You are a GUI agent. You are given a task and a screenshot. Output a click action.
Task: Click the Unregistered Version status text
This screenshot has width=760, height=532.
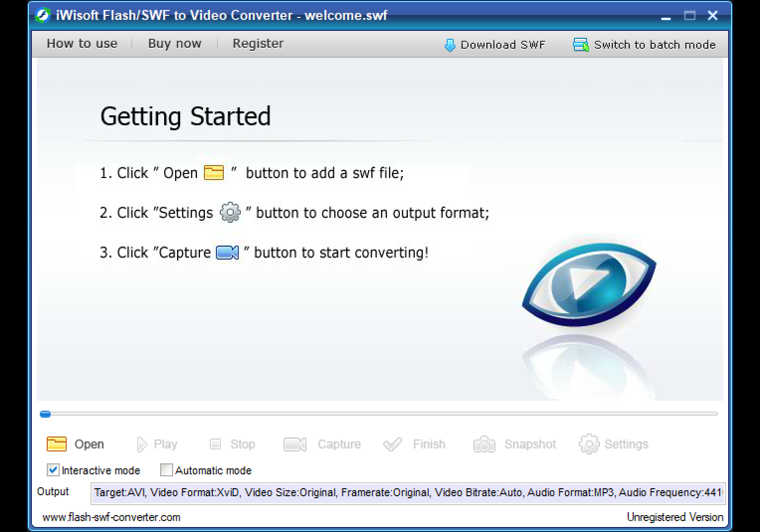(675, 517)
